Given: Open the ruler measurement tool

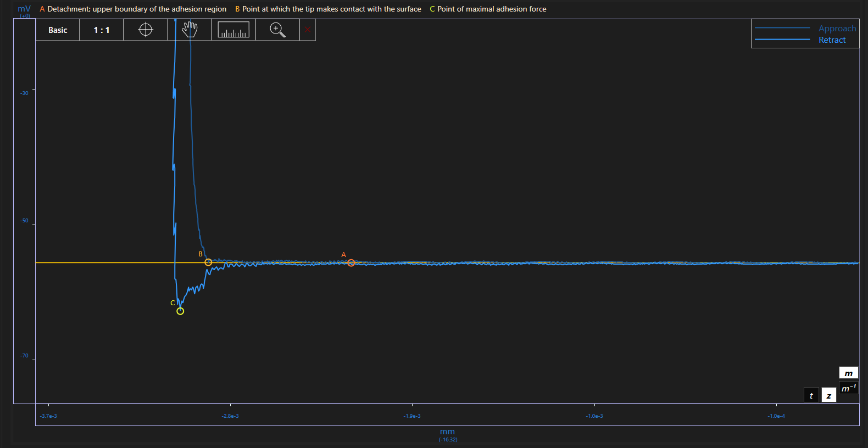Looking at the screenshot, I should (x=233, y=30).
